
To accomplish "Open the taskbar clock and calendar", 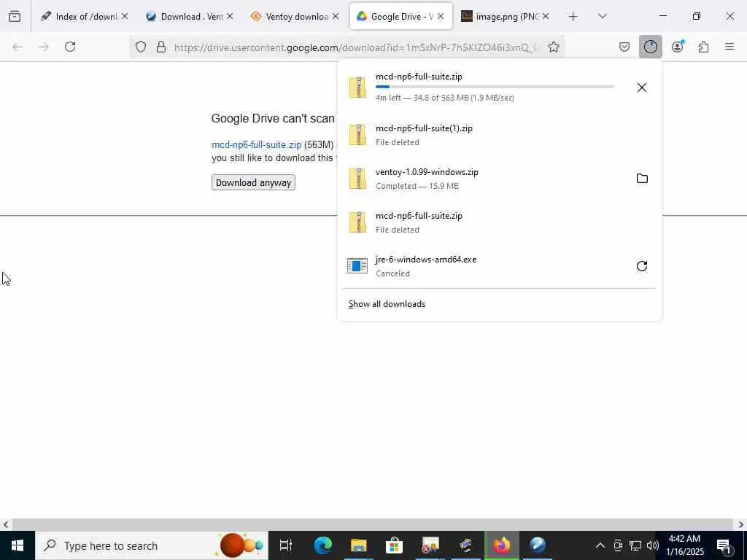I will [x=684, y=545].
